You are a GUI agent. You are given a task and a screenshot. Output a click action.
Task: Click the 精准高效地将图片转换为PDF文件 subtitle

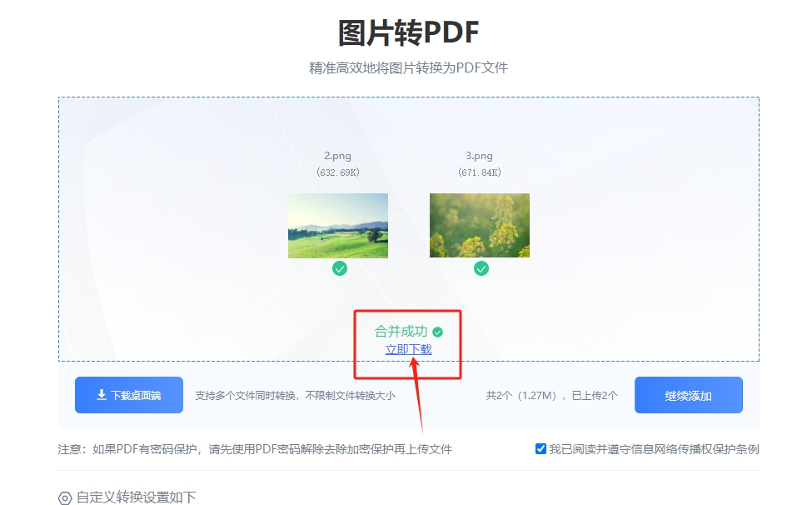click(x=409, y=67)
